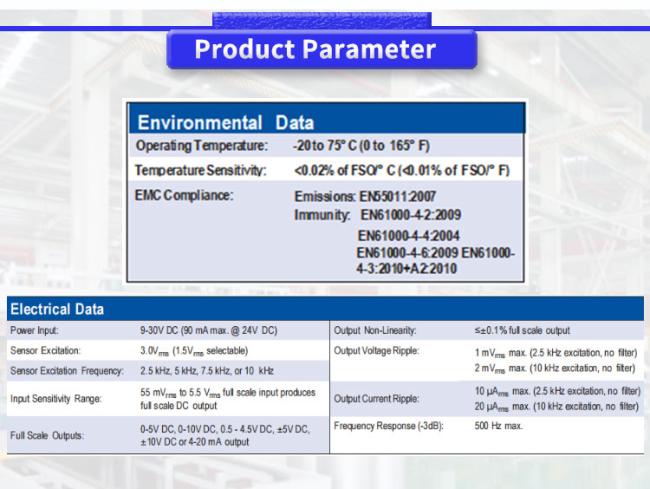Click the EMC Compliance label

tap(185, 194)
